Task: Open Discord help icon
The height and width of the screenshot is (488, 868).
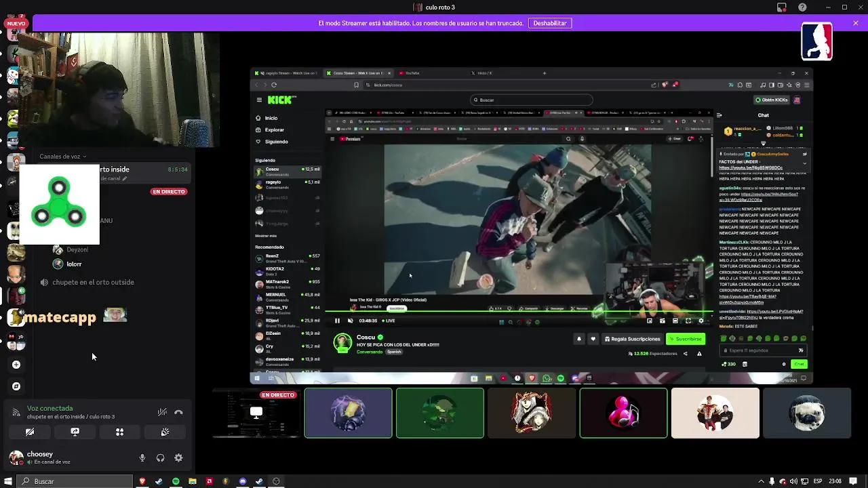Action: pyautogui.click(x=803, y=7)
